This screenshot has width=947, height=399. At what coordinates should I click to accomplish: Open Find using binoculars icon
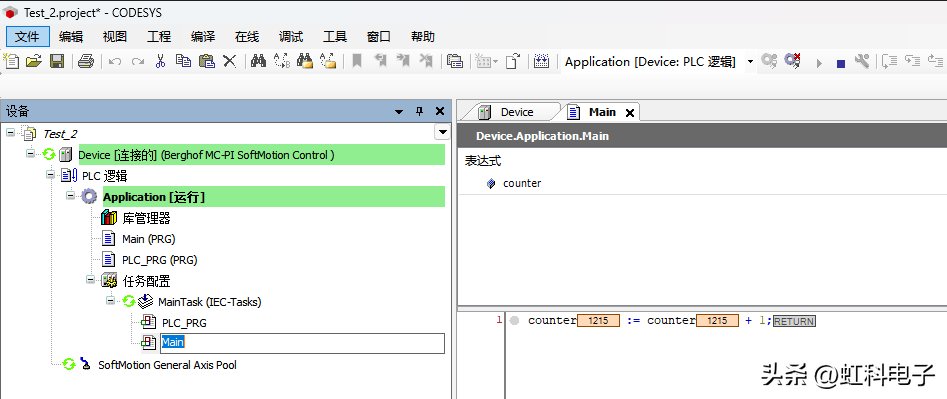click(258, 61)
